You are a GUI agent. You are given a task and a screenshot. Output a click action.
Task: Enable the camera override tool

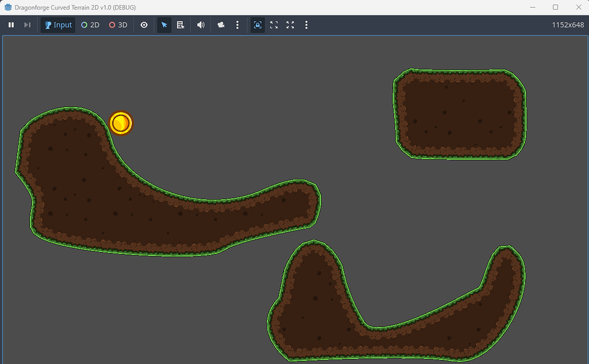click(220, 25)
